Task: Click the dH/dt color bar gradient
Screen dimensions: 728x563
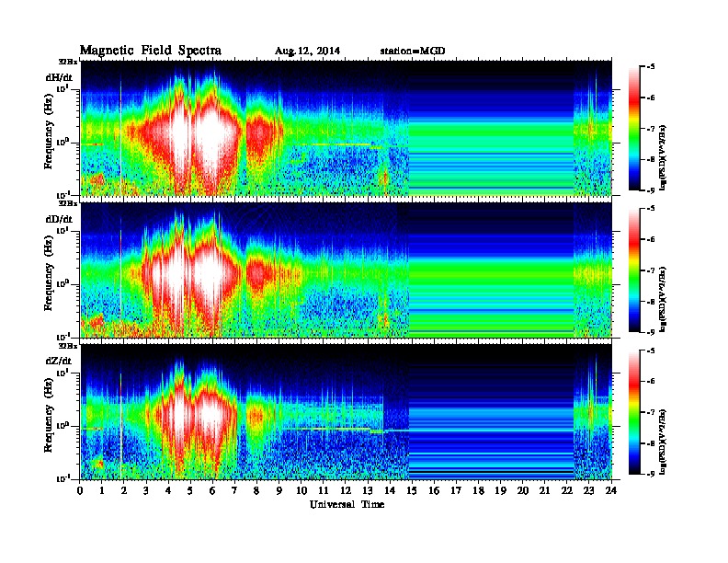Action: pos(634,129)
